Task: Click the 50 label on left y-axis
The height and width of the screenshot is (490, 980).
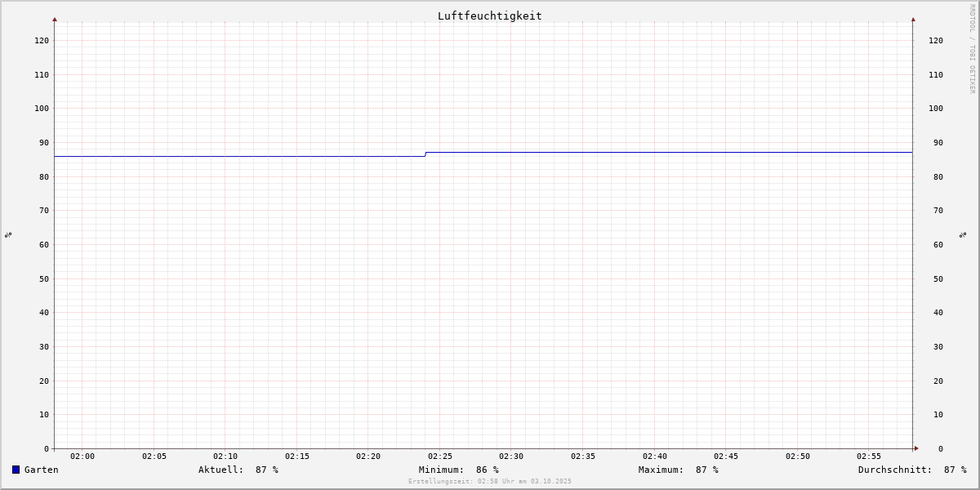Action: click(x=44, y=279)
